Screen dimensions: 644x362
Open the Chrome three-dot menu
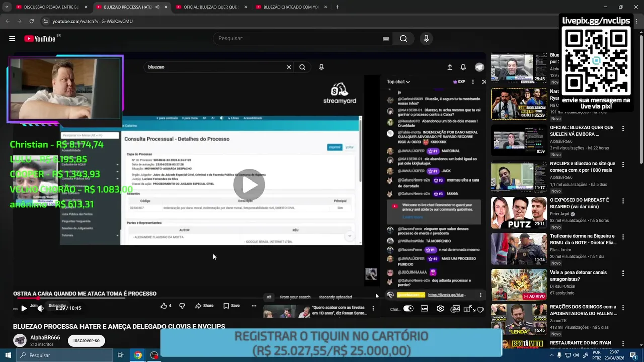(637, 21)
